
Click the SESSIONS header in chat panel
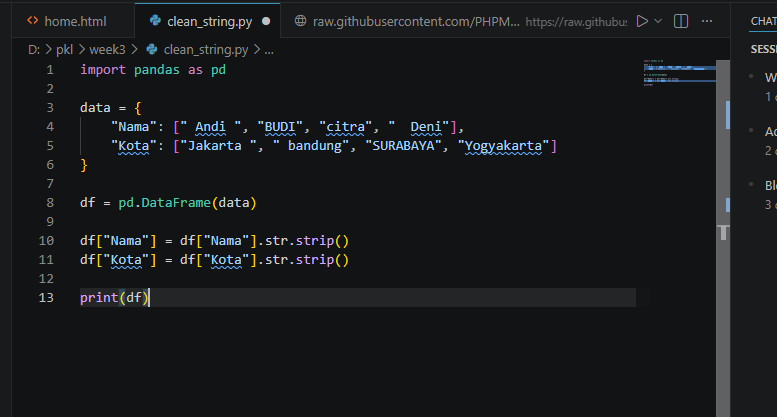pos(764,49)
